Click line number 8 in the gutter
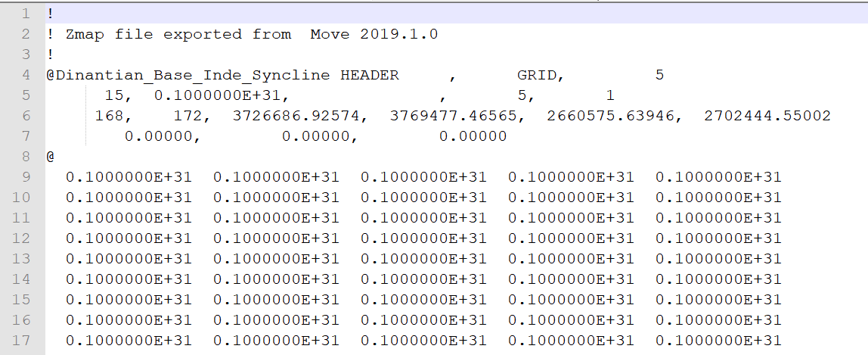 pos(26,157)
